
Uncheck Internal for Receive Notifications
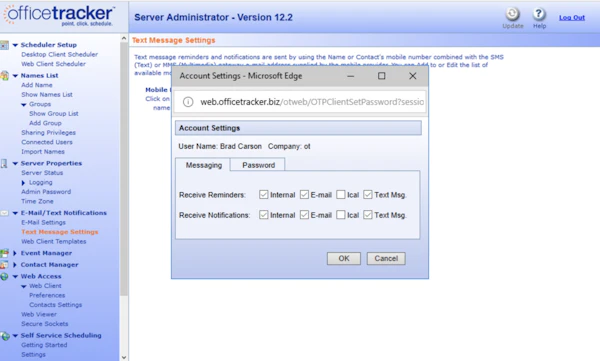click(263, 215)
